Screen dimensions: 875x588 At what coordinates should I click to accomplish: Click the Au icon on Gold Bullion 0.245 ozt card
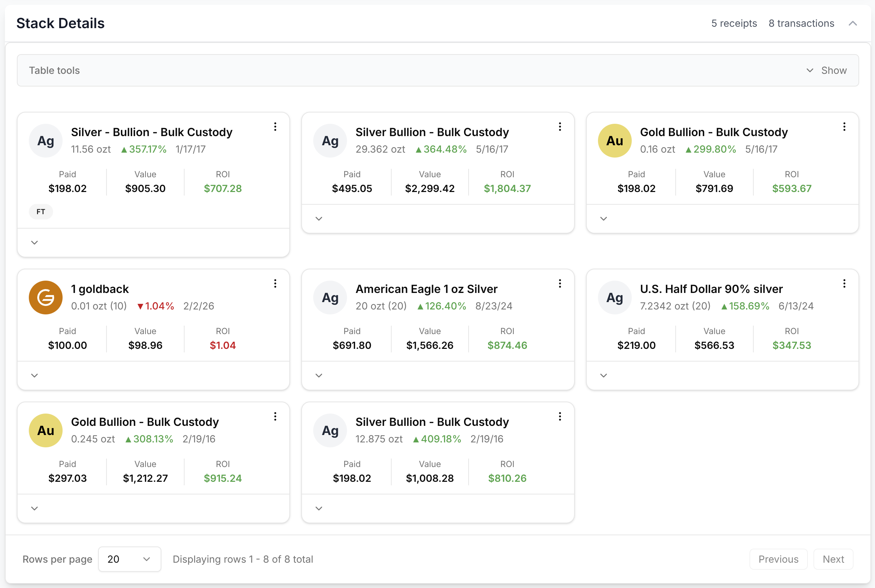[x=45, y=430]
